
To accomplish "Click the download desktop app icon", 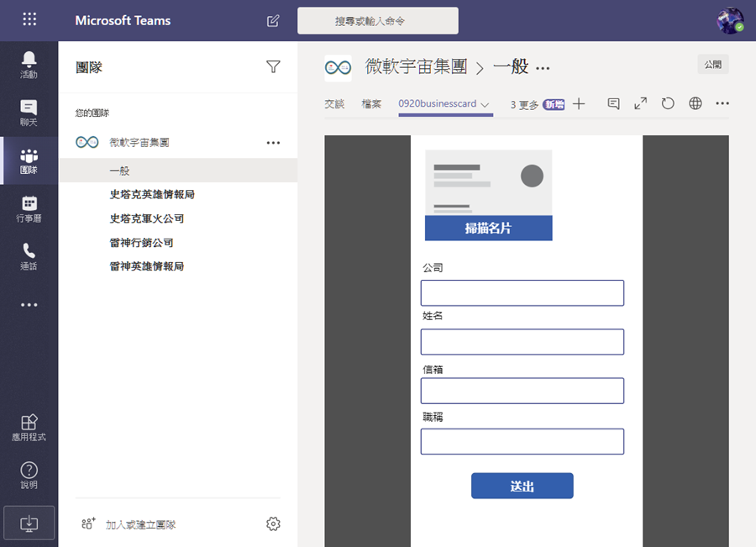I will point(29,522).
